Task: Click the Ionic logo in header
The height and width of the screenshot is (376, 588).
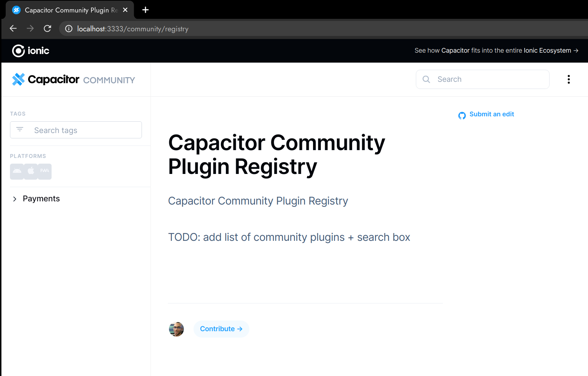Action: click(x=31, y=51)
